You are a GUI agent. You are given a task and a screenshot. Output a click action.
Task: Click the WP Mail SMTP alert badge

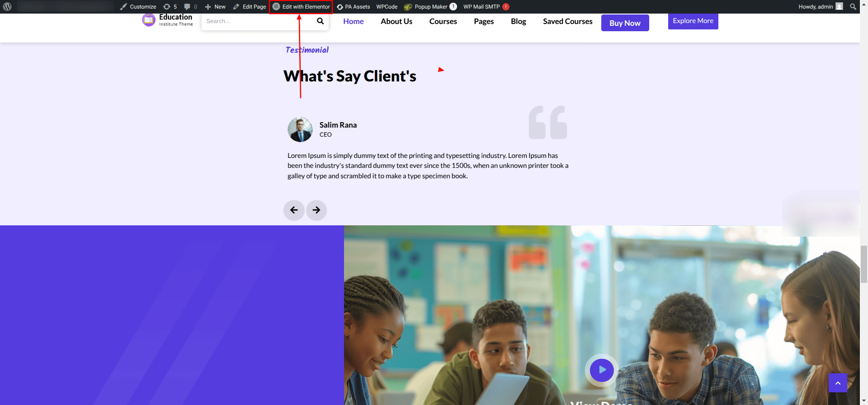506,7
